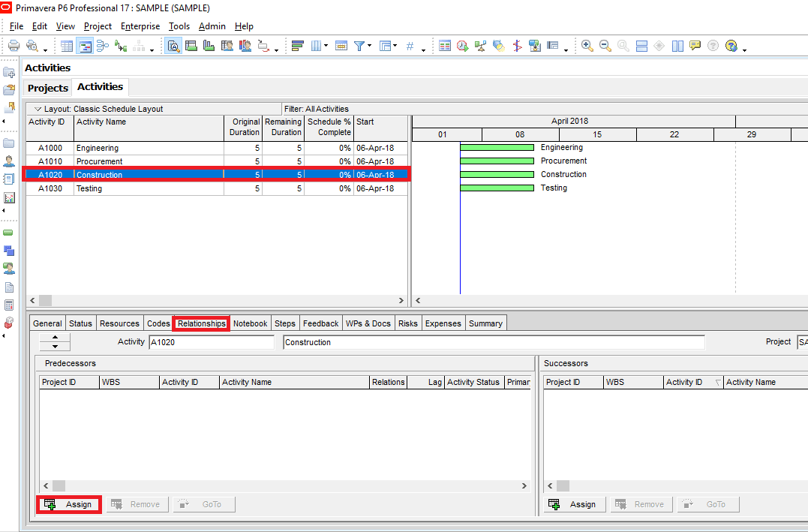The height and width of the screenshot is (532, 808).
Task: Open the Edit menu
Action: click(40, 26)
